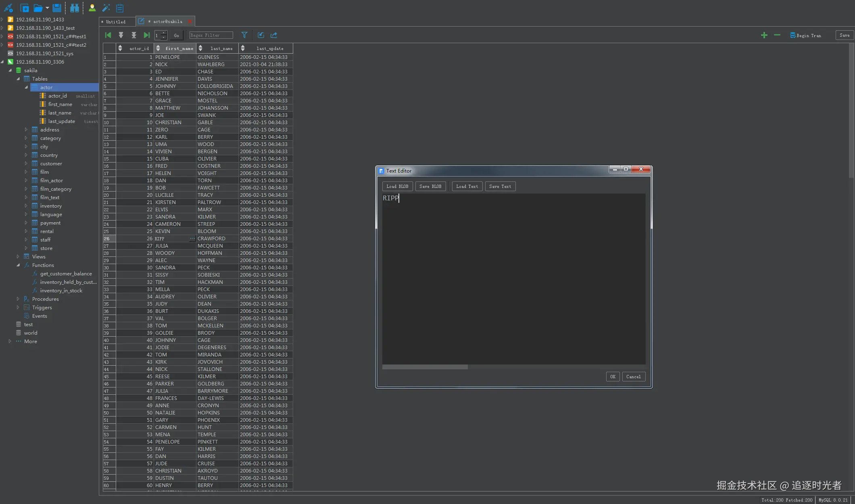This screenshot has width=855, height=504.
Task: Open the dropdown arrow beside open folder
Action: [47, 8]
